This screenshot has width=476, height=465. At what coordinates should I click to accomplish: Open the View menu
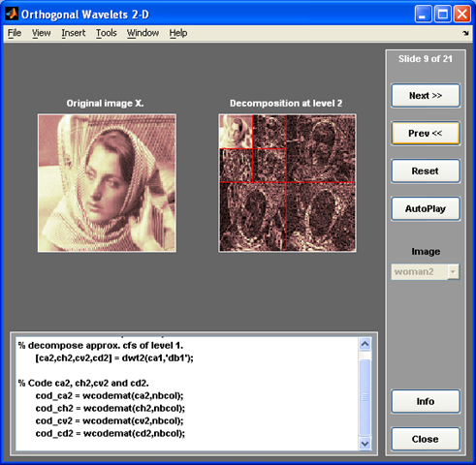coord(41,33)
